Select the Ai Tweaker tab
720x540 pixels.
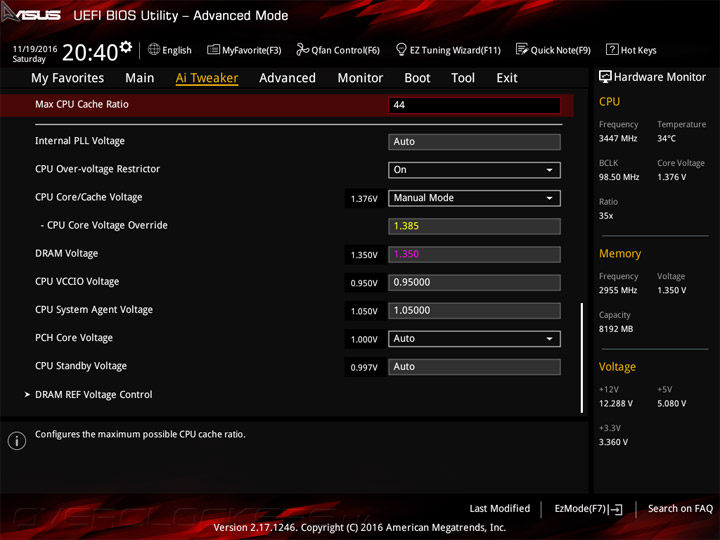tap(207, 78)
